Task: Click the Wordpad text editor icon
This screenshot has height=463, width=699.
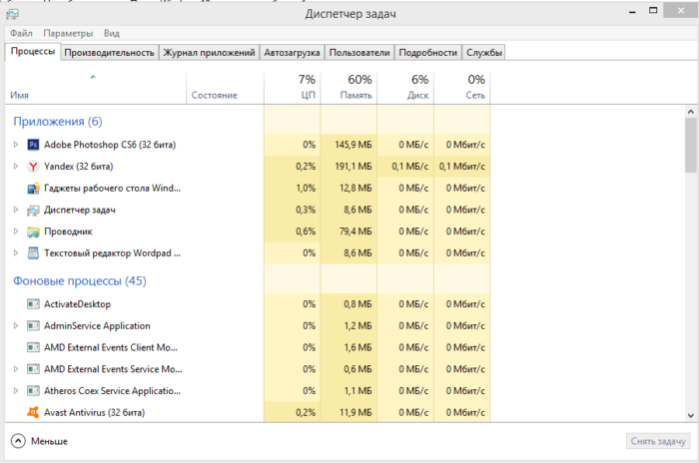Action: pos(33,253)
